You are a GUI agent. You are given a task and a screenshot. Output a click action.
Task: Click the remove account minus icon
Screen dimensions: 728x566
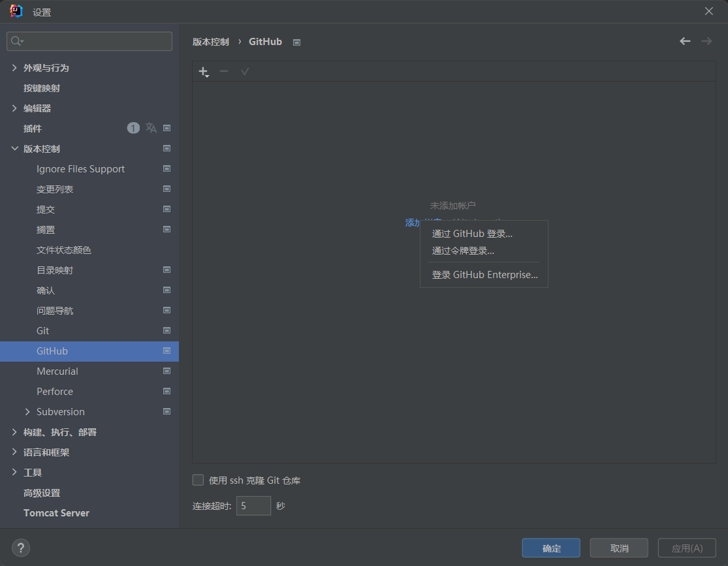[224, 71]
